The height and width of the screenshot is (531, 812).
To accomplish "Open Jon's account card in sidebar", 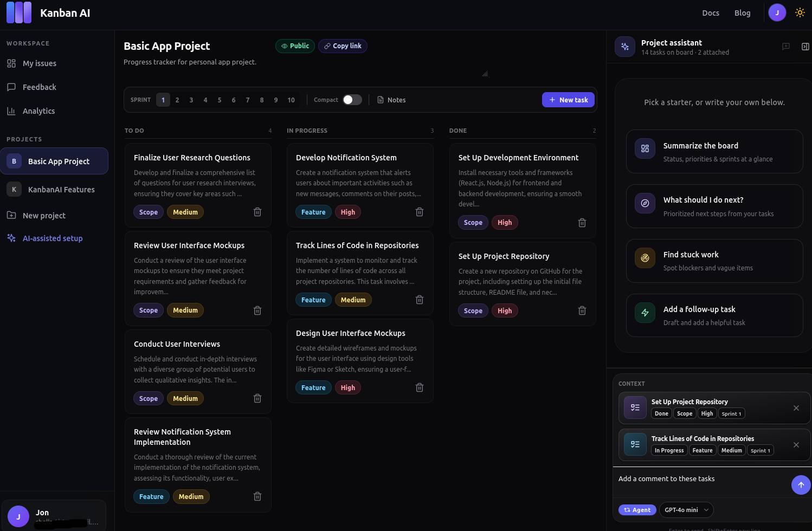I will [x=54, y=515].
